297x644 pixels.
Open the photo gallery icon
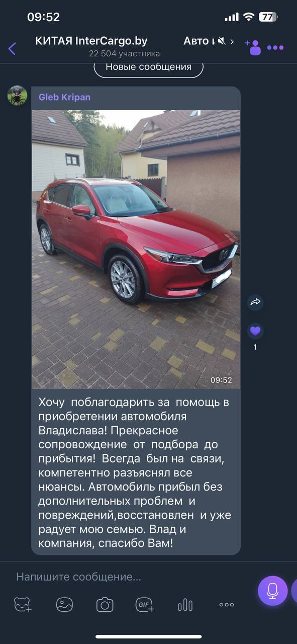64,604
